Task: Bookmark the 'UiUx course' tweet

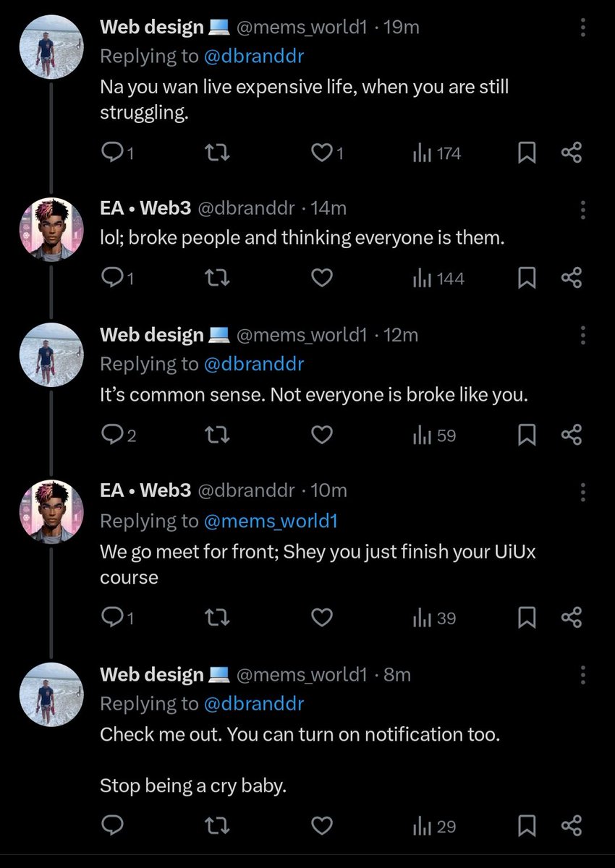Action: coord(527,618)
